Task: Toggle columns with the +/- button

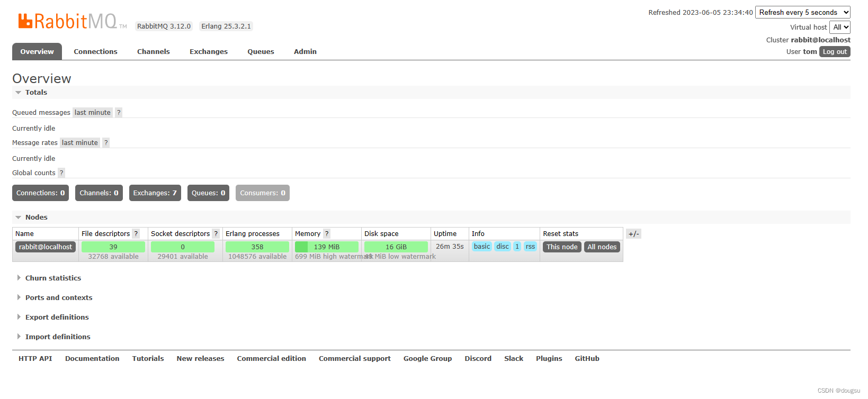Action: coord(634,234)
